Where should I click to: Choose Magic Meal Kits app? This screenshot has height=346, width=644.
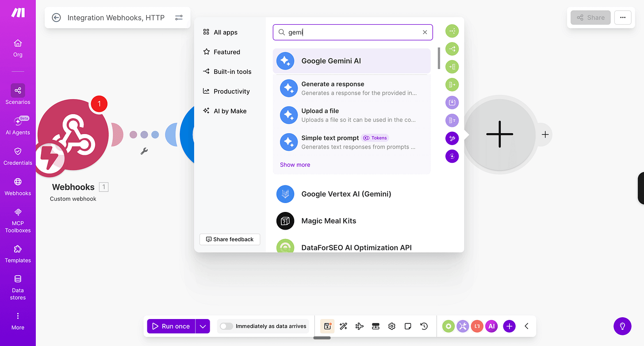click(x=352, y=221)
